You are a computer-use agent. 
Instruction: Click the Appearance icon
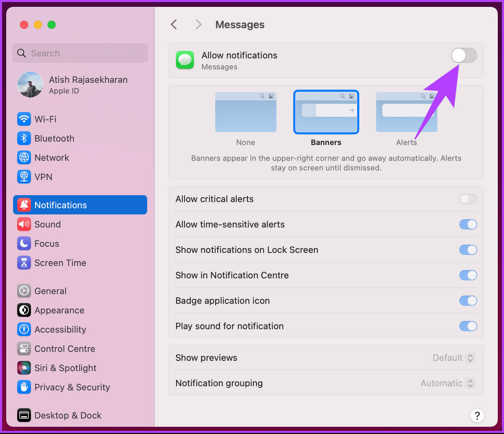(x=24, y=310)
